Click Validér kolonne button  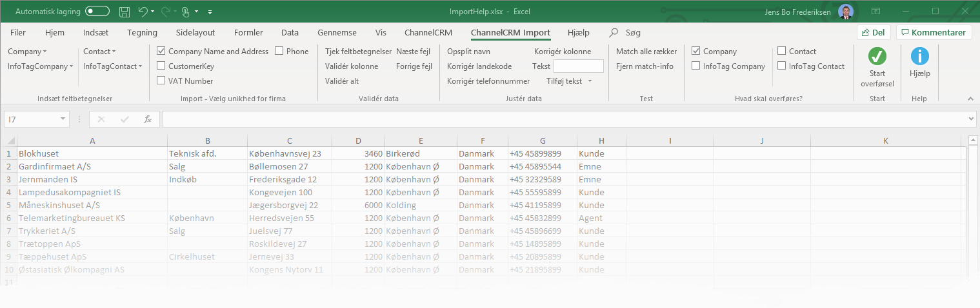[352, 66]
